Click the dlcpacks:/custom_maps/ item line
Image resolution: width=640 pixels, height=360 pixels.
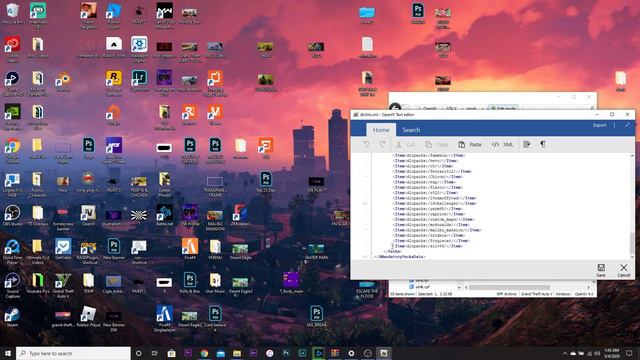coord(433,219)
